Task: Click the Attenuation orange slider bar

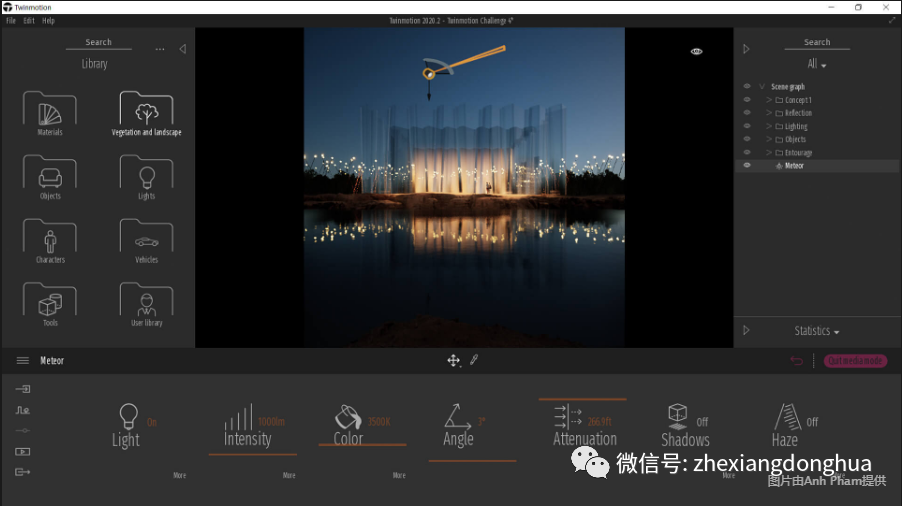Action: (582, 398)
